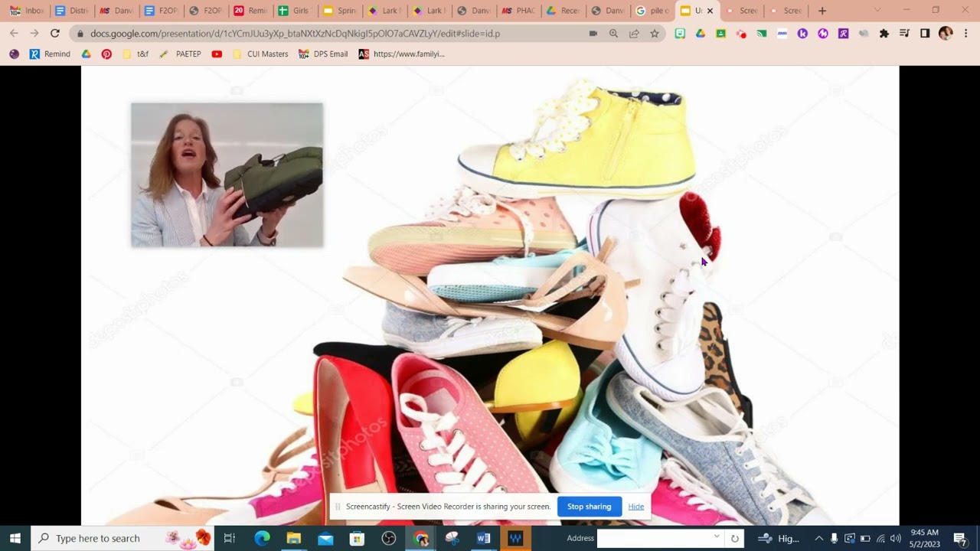Screen dimensions: 980x551
Task: Click the webcam video overlay thumbnail
Action: (227, 175)
